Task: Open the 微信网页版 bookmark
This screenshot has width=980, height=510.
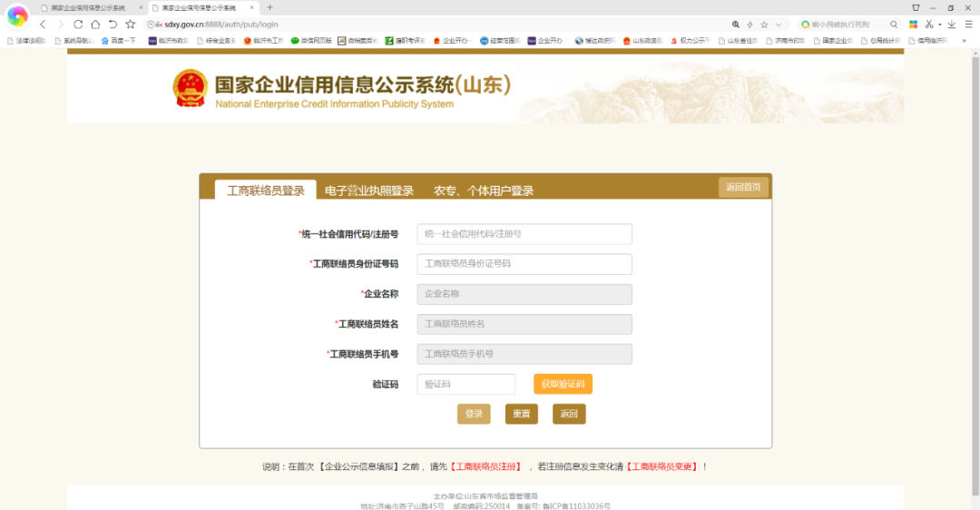Action: click(311, 41)
